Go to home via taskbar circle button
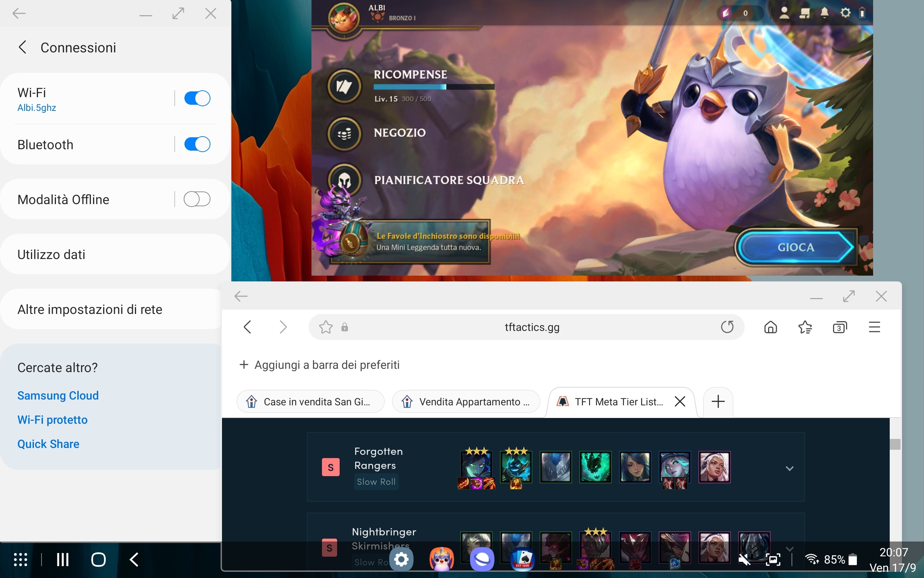 99,560
